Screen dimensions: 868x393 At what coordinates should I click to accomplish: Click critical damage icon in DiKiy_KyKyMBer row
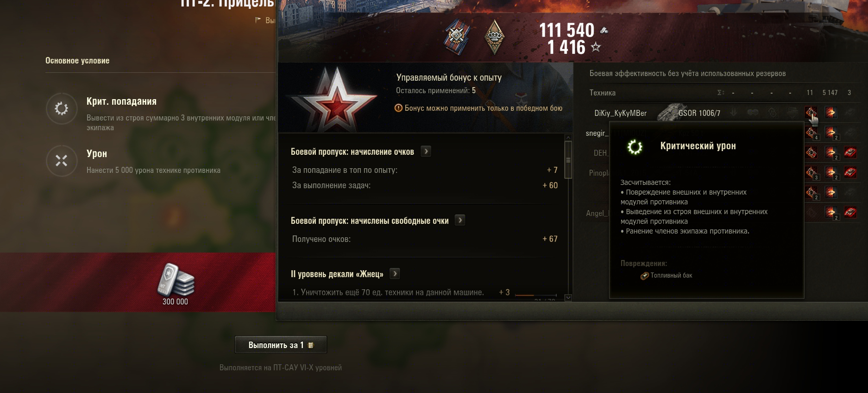coord(811,112)
